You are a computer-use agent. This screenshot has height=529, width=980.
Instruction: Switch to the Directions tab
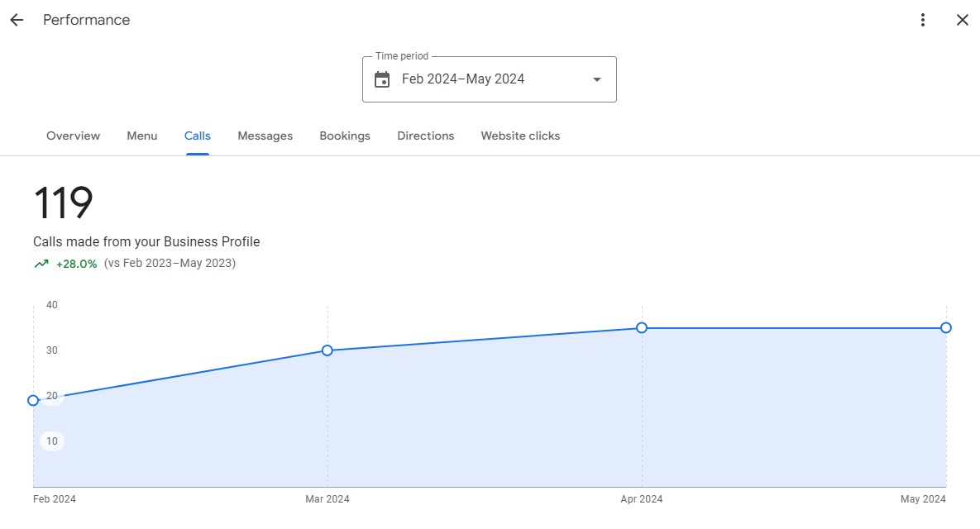[x=426, y=136]
